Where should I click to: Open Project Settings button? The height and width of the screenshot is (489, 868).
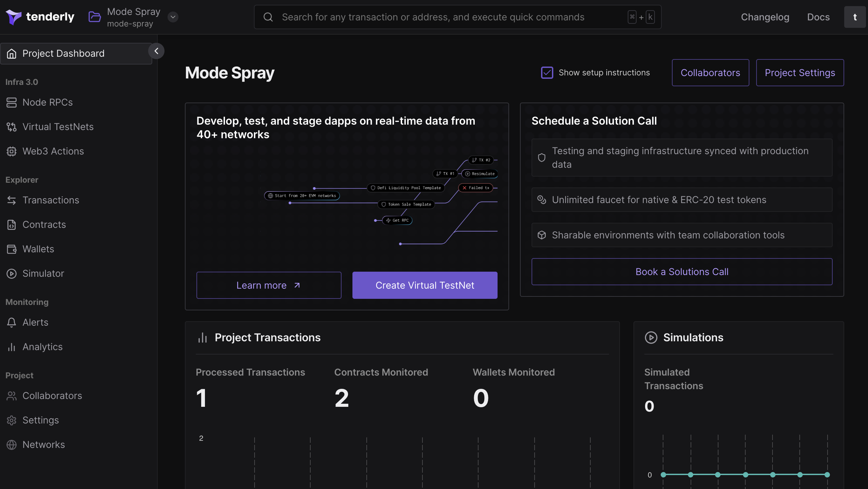799,73
